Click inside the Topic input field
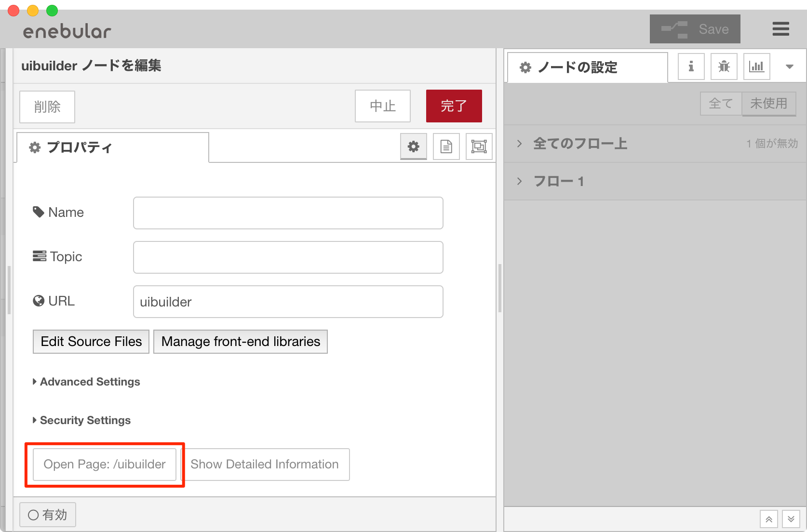Image resolution: width=807 pixels, height=532 pixels. click(288, 257)
